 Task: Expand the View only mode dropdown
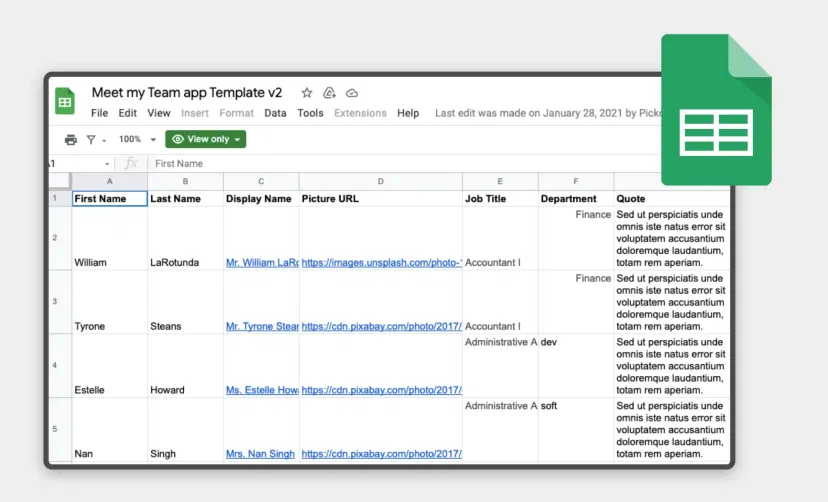[206, 140]
